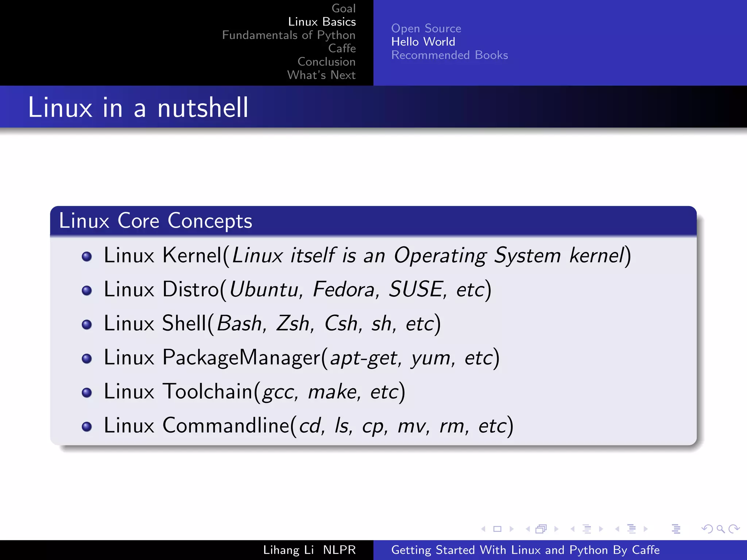Open Fundamentals of Python section
The height and width of the screenshot is (560, 747).
[x=289, y=35]
